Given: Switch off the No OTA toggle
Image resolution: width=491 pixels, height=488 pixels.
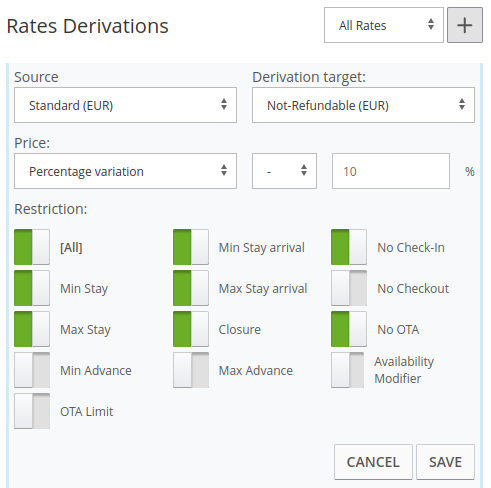Looking at the screenshot, I should (x=349, y=329).
